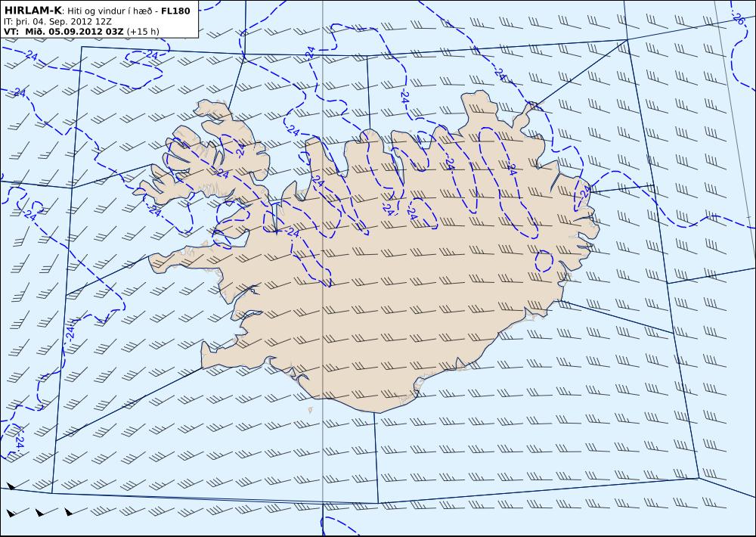This screenshot has width=756, height=537.
Task: Select the "Hiti og vindur í hæð" subtitle
Action: (x=110, y=11)
